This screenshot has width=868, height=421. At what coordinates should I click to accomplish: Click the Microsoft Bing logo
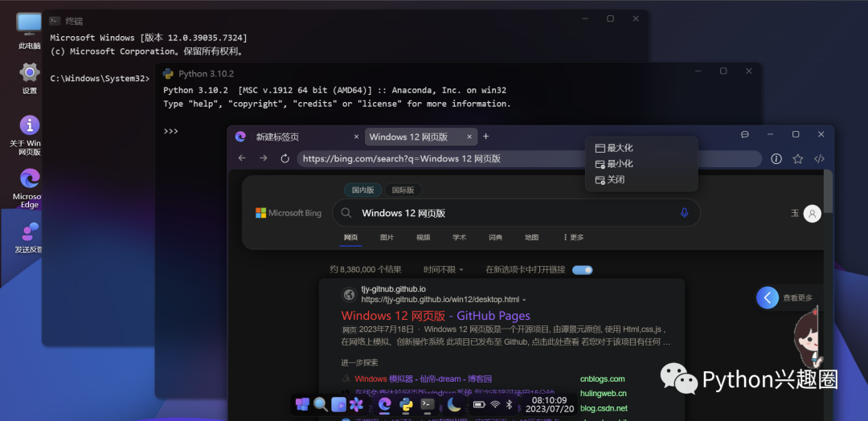pyautogui.click(x=289, y=213)
